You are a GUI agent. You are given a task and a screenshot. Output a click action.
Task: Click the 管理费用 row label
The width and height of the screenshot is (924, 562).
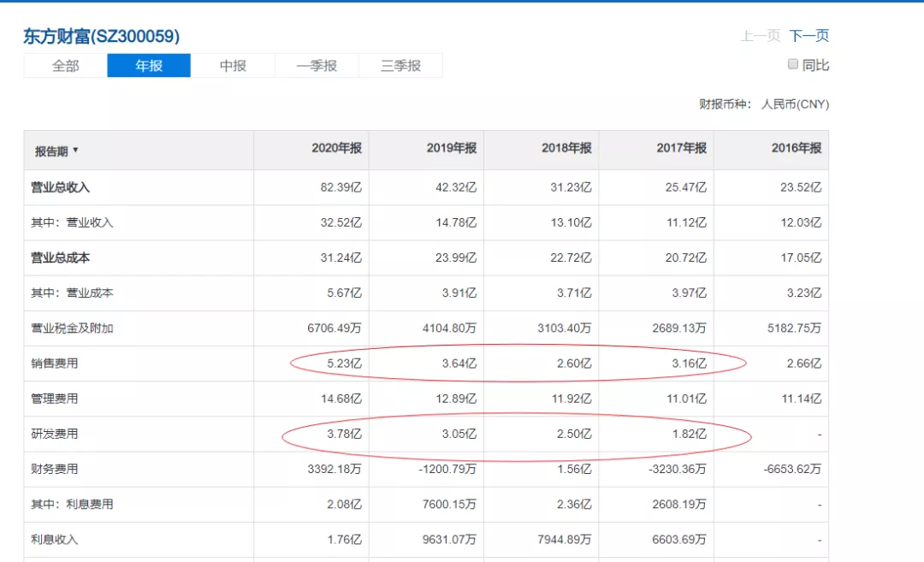pos(55,399)
